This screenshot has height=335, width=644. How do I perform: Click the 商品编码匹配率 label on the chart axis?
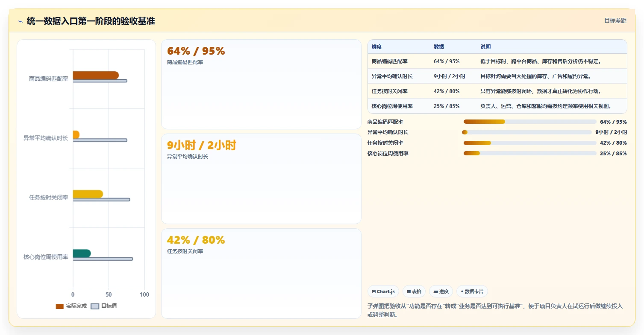tap(48, 79)
